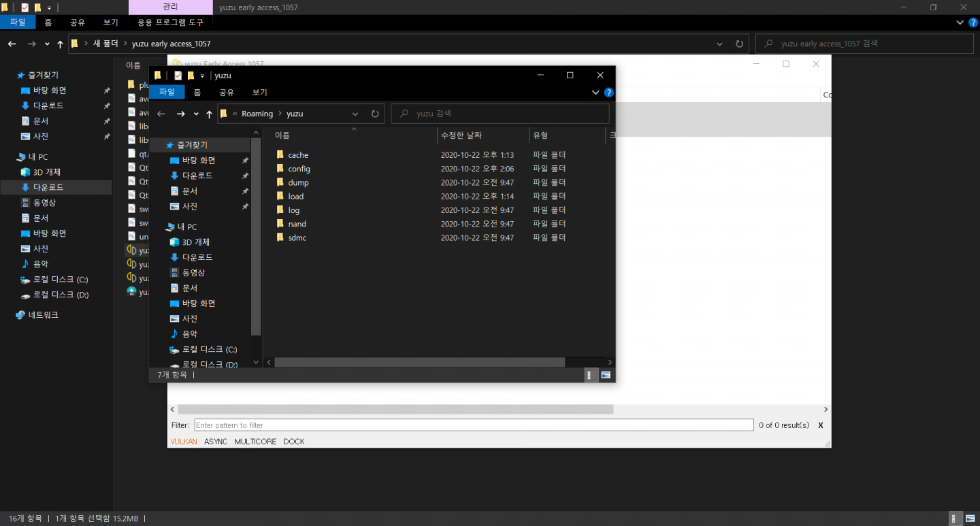This screenshot has height=526, width=980.
Task: Select 바탕 화면 under 즐겨찾기 in background sidebar
Action: (x=43, y=91)
